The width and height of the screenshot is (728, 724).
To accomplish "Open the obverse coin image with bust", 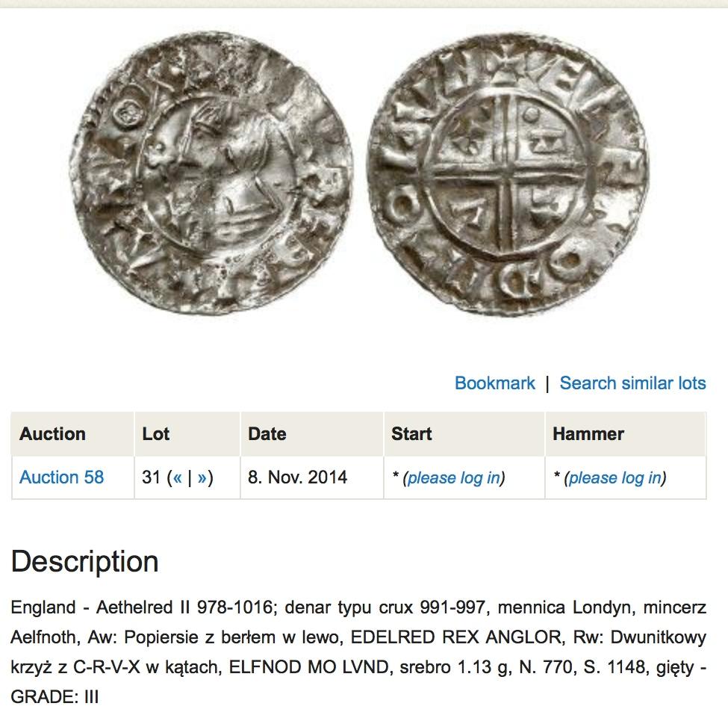I will [x=210, y=172].
